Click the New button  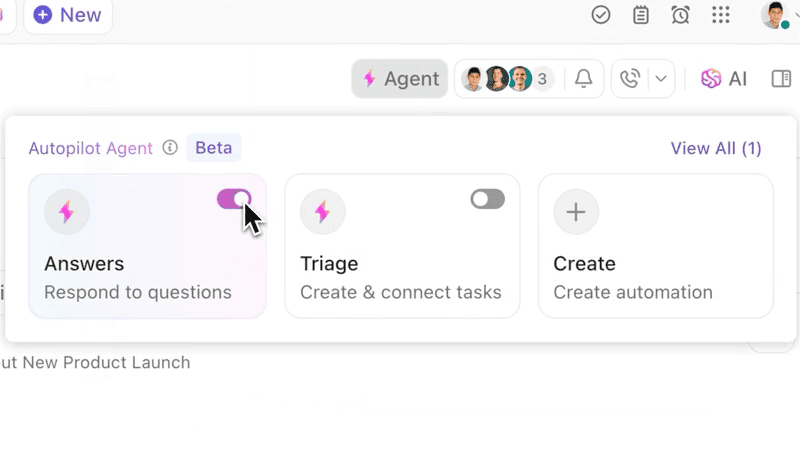point(68,15)
